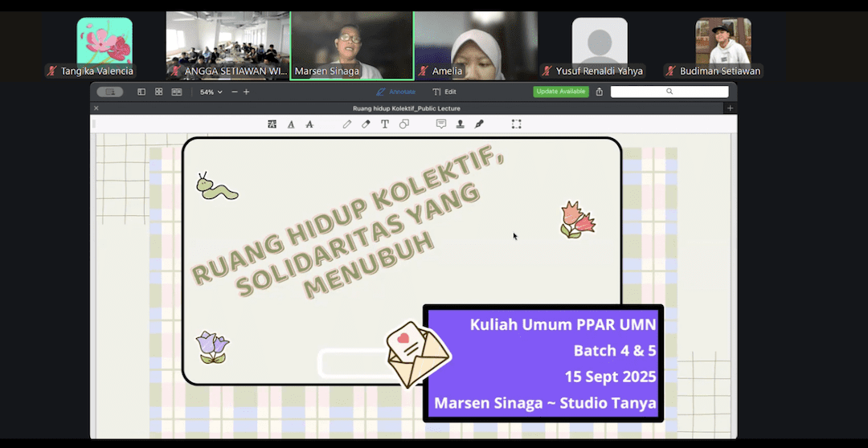Select the pencil drawing tool
Viewport: 868px width, 448px height.
click(347, 124)
